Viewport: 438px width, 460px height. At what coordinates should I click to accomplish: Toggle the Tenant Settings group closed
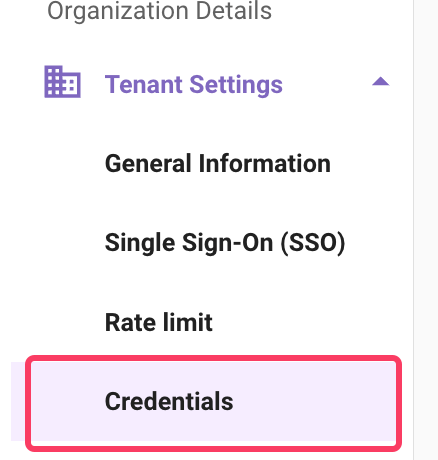point(381,81)
